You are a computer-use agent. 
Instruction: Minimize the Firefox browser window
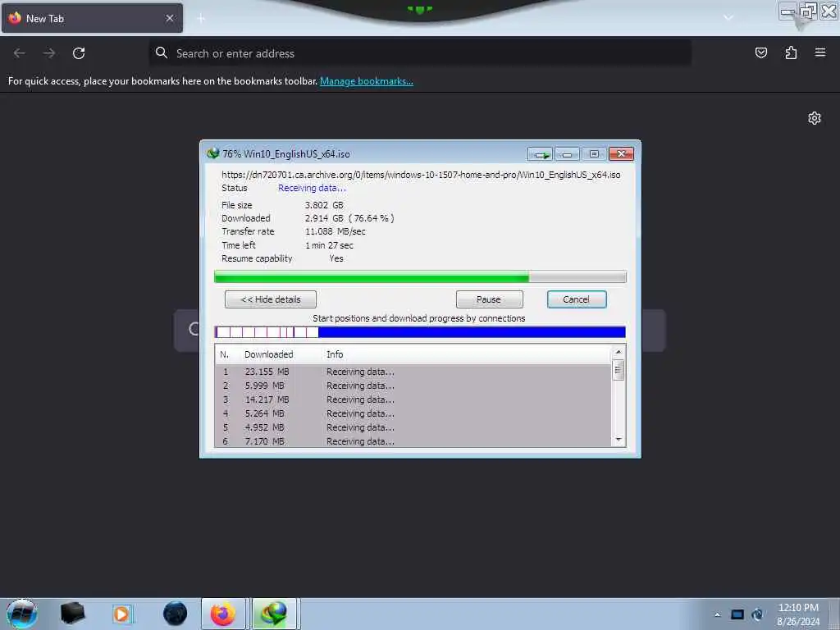pyautogui.click(x=787, y=11)
